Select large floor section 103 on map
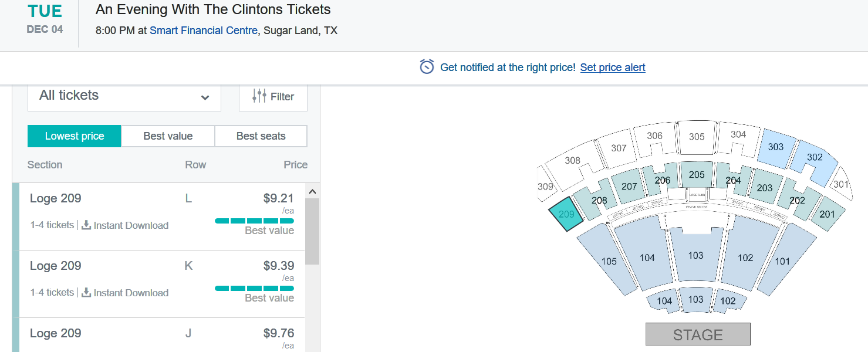Viewport: 868px width, 352px height. point(696,255)
